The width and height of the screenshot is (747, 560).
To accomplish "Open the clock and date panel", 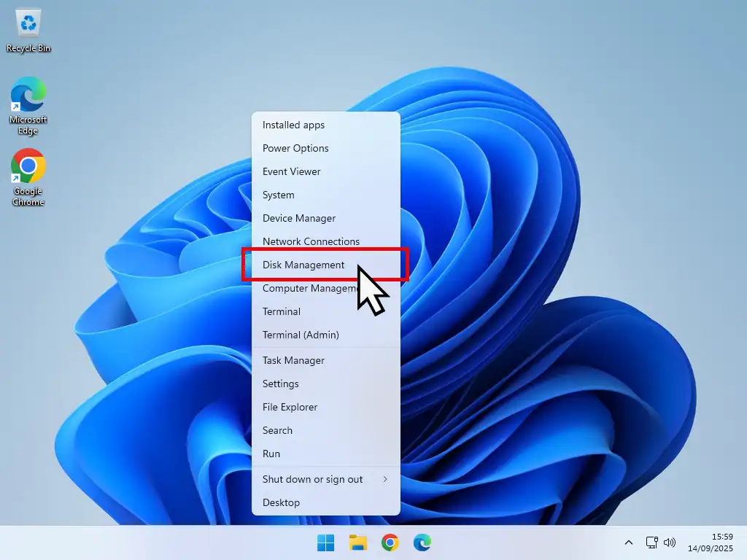I will (x=711, y=542).
